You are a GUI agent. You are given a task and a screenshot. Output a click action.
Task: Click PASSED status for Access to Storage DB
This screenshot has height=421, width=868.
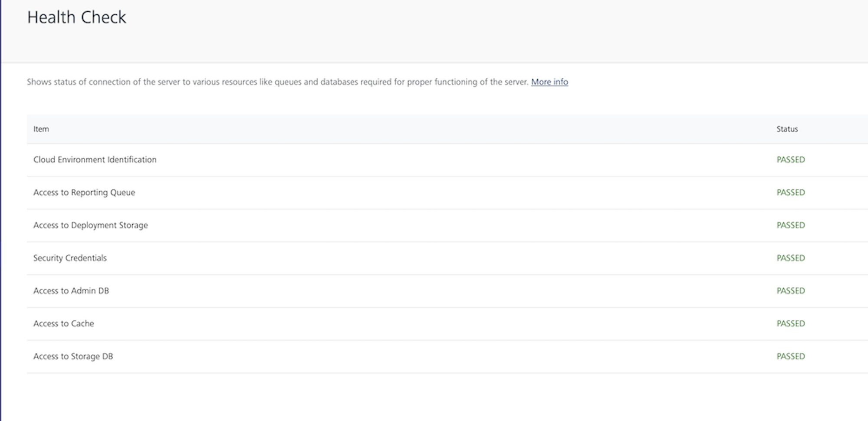click(x=790, y=356)
